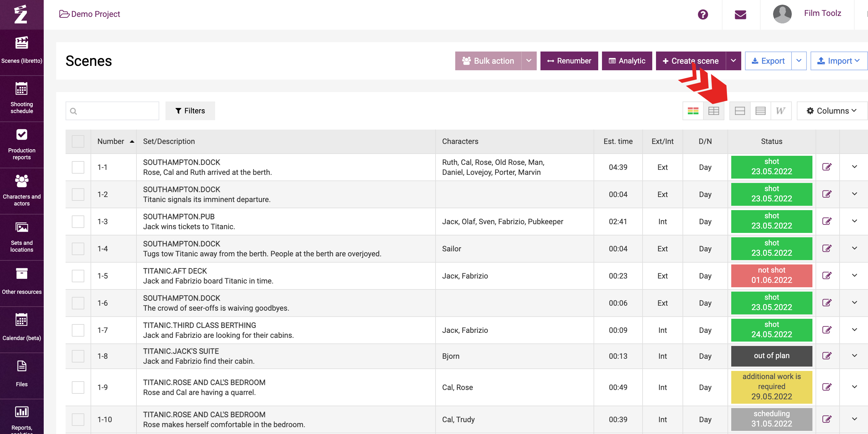Edit scene 1-8 via pencil icon

827,356
